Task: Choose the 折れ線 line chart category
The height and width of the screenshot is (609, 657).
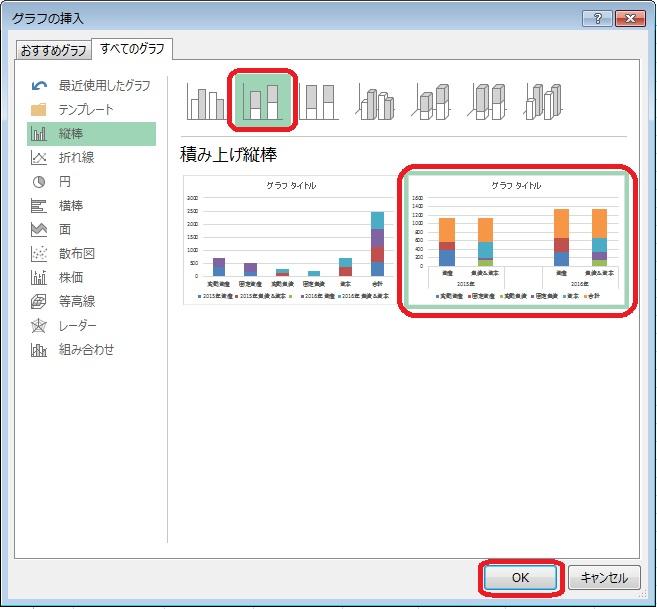Action: tap(76, 158)
